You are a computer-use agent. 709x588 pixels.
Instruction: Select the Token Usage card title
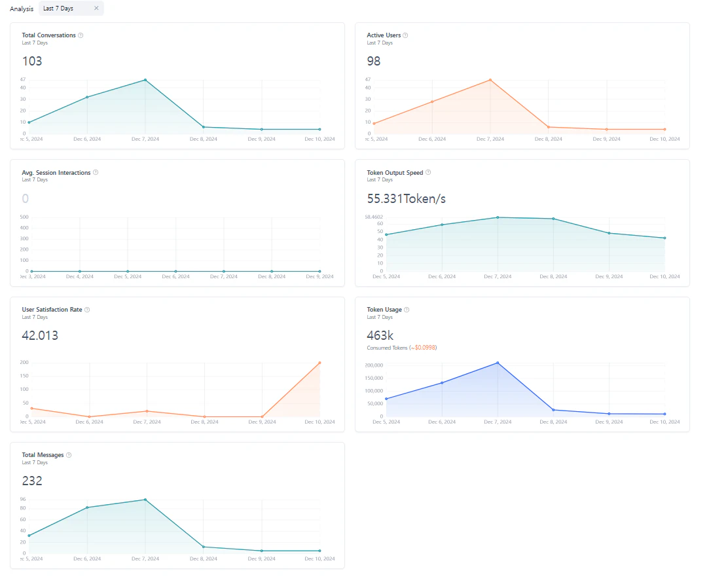tap(384, 310)
